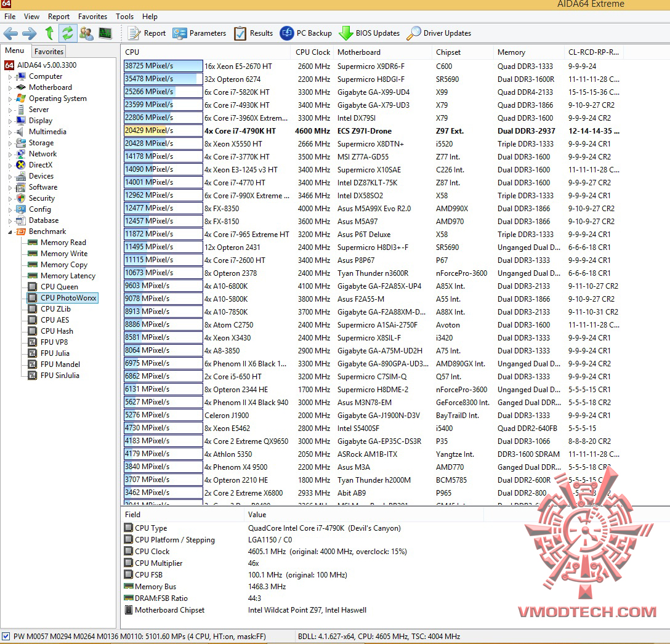Image resolution: width=670 pixels, height=644 pixels.
Task: Select the 38725 MPixel/s result row
Action: coord(372,66)
